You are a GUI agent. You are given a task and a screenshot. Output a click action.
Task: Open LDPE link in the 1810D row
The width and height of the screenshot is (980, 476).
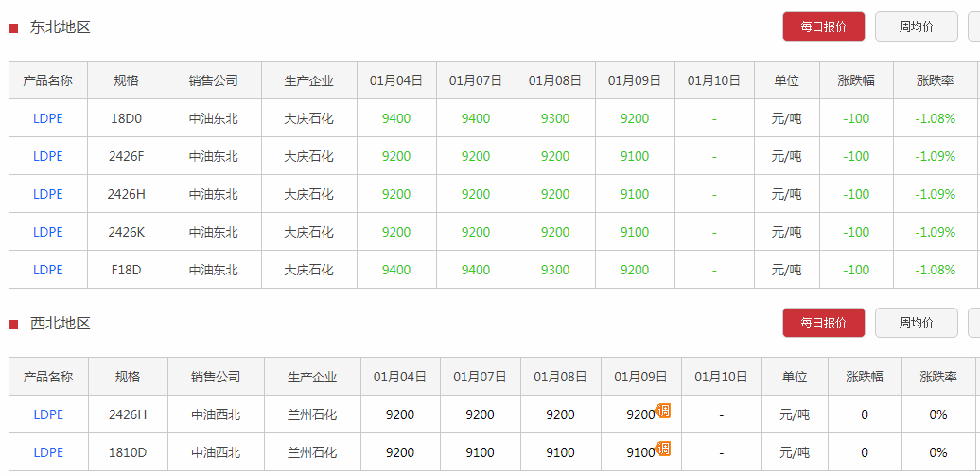[x=48, y=452]
